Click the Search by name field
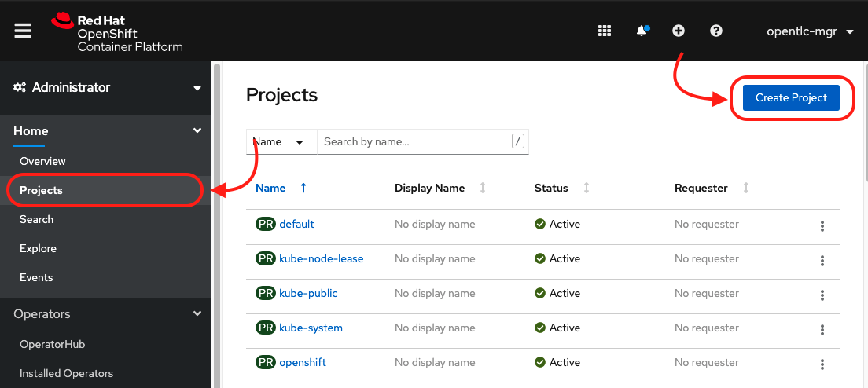868x388 pixels. point(414,141)
